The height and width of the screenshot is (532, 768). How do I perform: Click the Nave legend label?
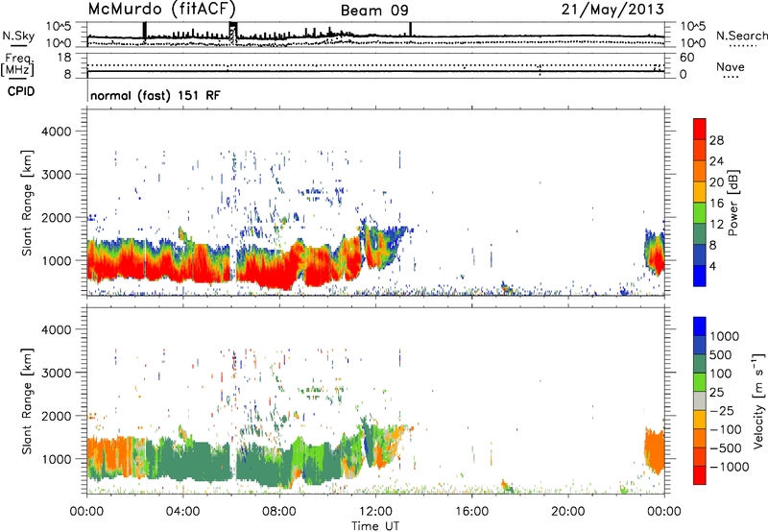tap(731, 66)
